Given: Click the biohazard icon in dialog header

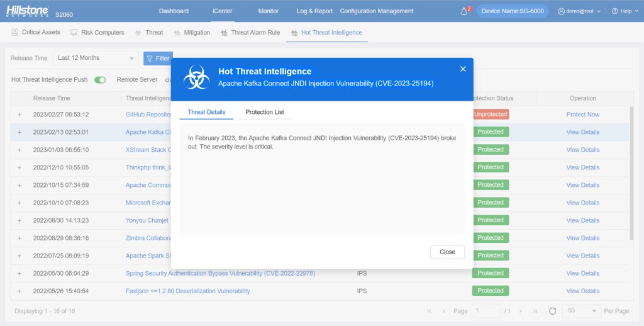Looking at the screenshot, I should (197, 77).
